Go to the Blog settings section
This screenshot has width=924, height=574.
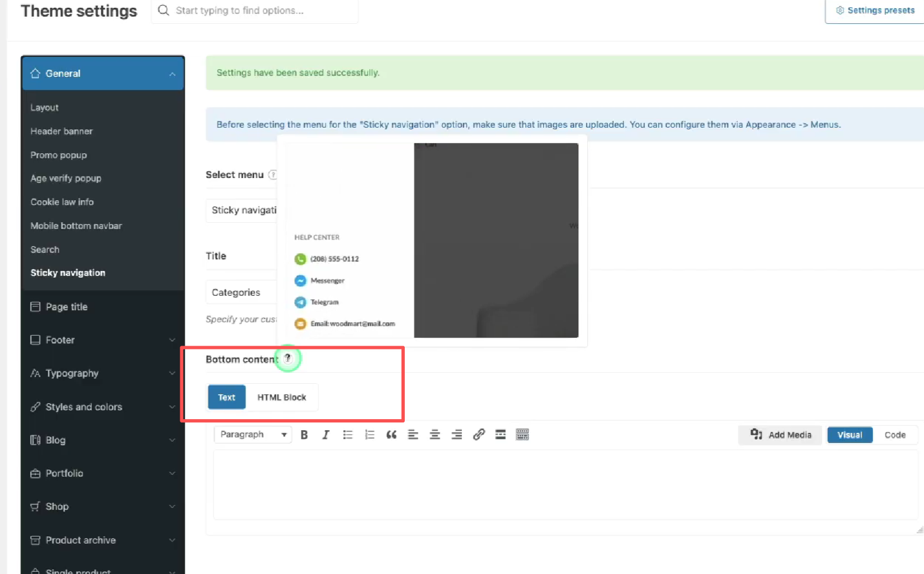(55, 440)
